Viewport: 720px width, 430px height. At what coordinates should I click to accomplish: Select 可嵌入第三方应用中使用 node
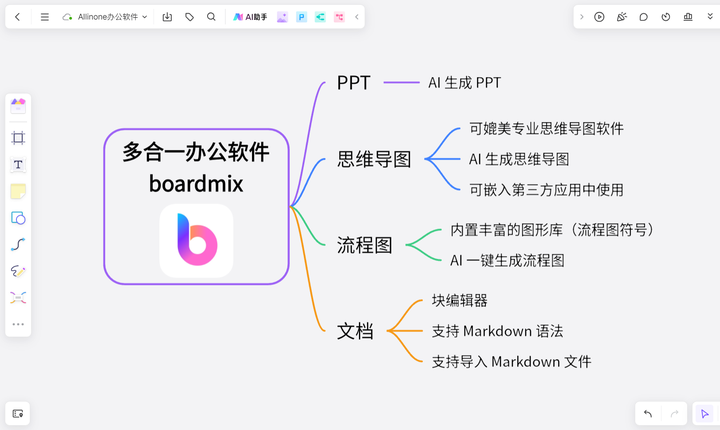click(546, 190)
